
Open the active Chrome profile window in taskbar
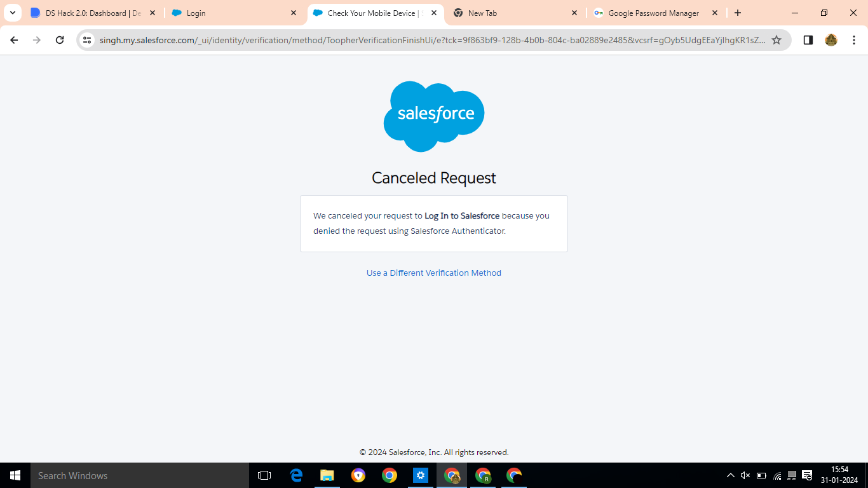coord(452,475)
